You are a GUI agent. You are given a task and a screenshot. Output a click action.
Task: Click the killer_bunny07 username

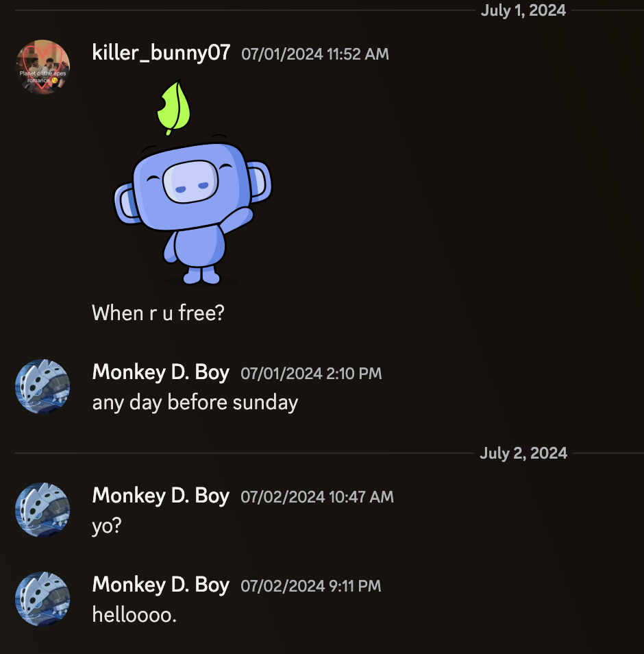(161, 53)
